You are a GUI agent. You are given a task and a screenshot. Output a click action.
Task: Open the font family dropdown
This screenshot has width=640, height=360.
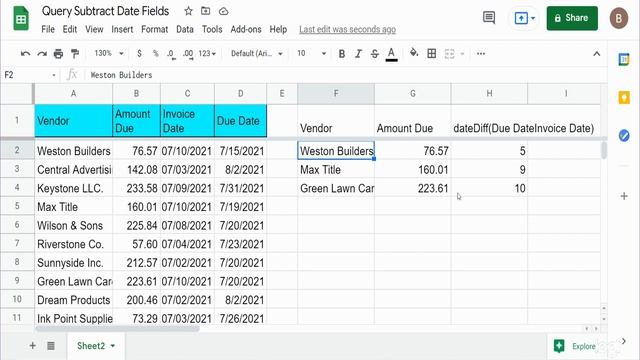257,53
